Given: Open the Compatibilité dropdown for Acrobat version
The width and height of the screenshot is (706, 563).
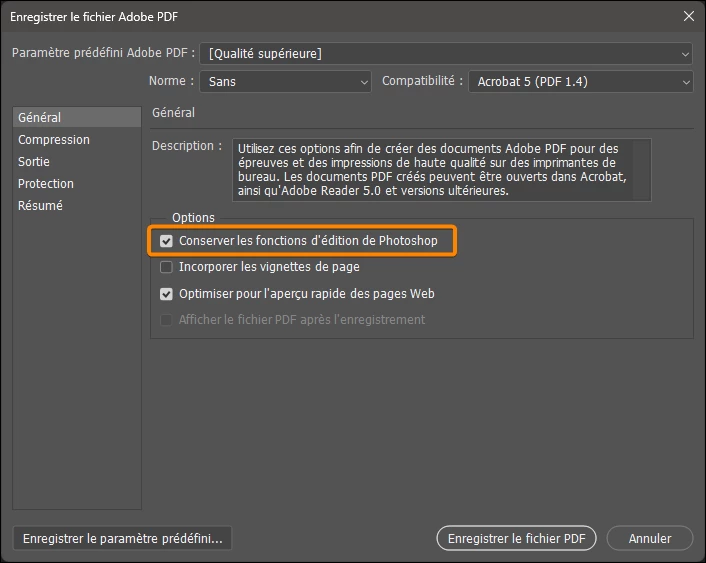Looking at the screenshot, I should (x=580, y=82).
